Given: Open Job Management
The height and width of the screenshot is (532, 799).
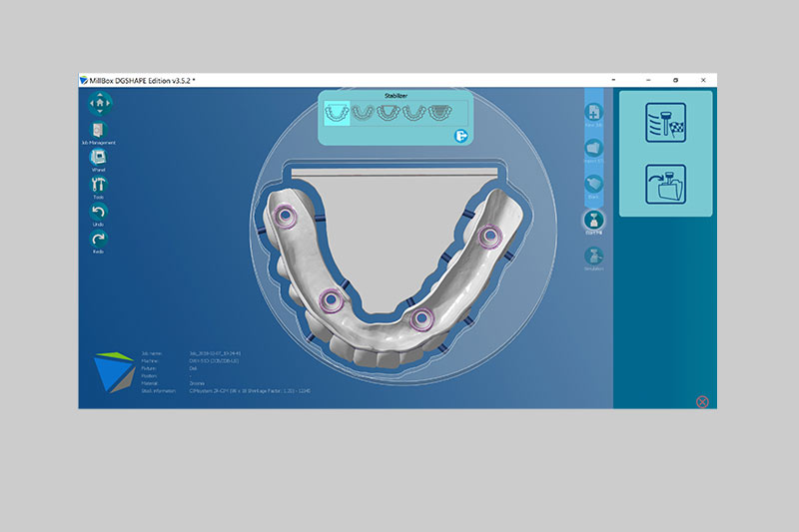Looking at the screenshot, I should pos(98,131).
